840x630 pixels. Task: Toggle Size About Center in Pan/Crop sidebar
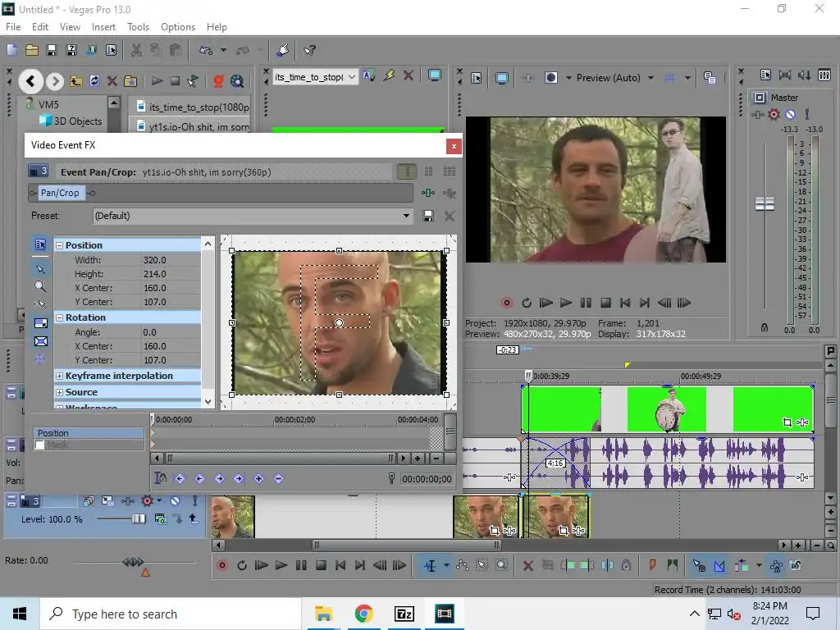click(40, 341)
